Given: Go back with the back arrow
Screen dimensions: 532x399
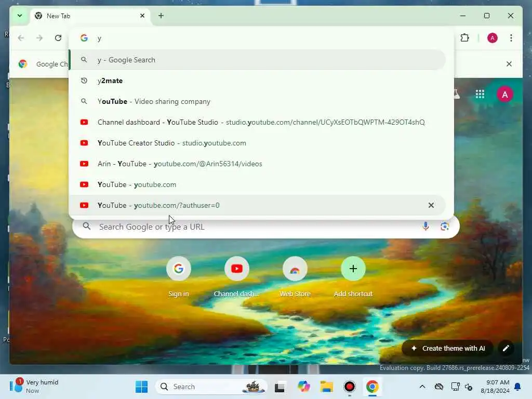Looking at the screenshot, I should click(21, 38).
